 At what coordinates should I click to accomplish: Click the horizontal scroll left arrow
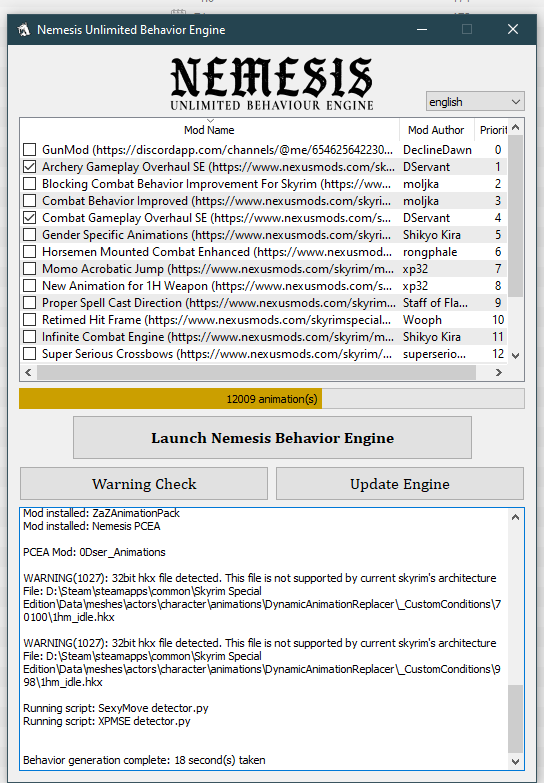[x=28, y=373]
